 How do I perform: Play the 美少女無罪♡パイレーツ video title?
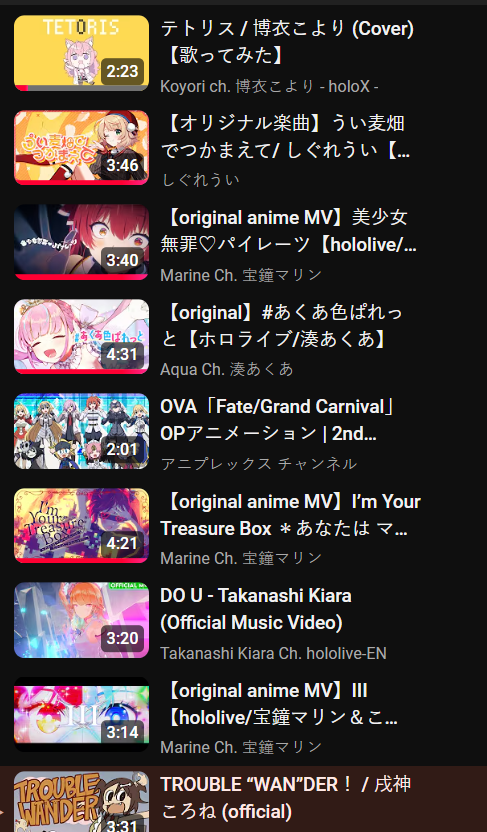289,231
